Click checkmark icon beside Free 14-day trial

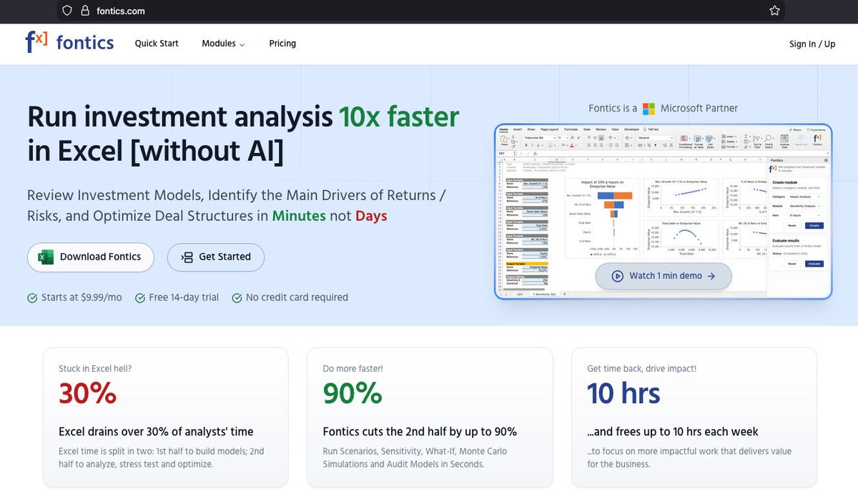point(140,298)
